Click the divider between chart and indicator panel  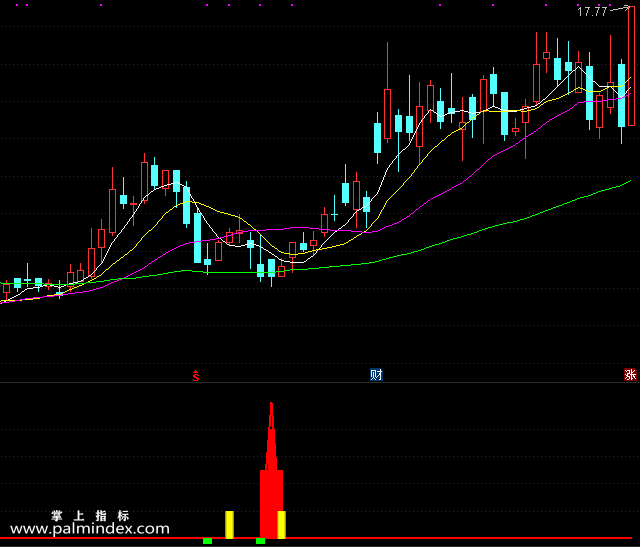pos(320,382)
